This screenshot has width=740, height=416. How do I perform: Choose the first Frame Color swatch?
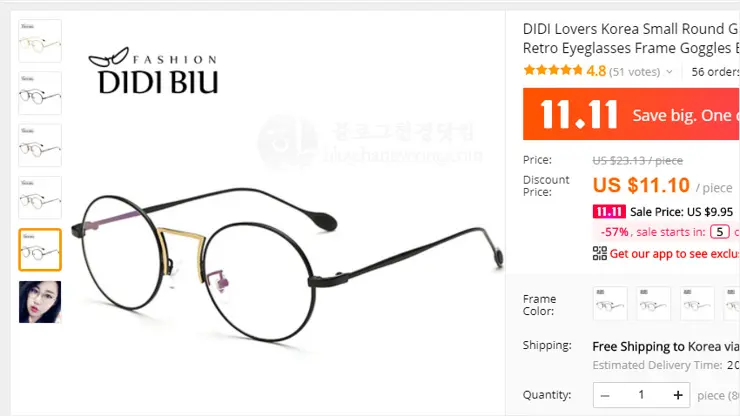(610, 303)
